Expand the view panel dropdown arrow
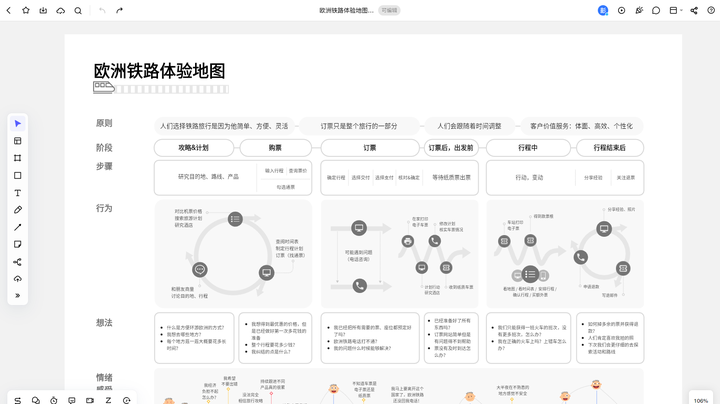 [x=681, y=10]
